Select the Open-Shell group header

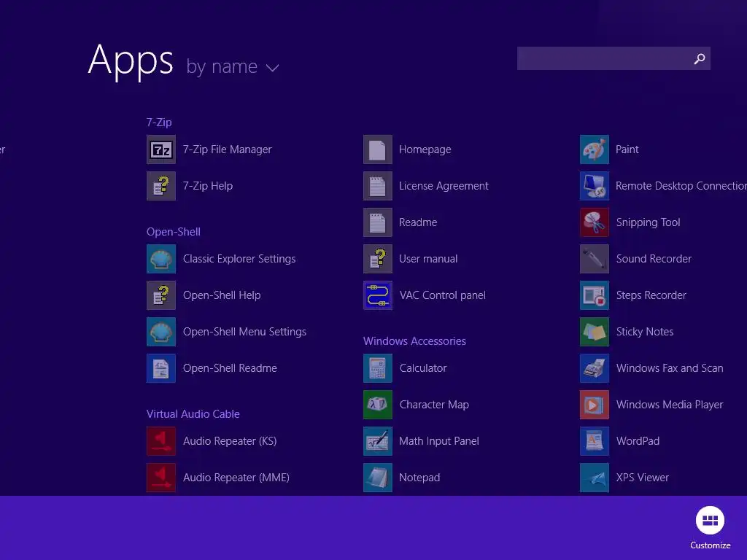(x=174, y=232)
